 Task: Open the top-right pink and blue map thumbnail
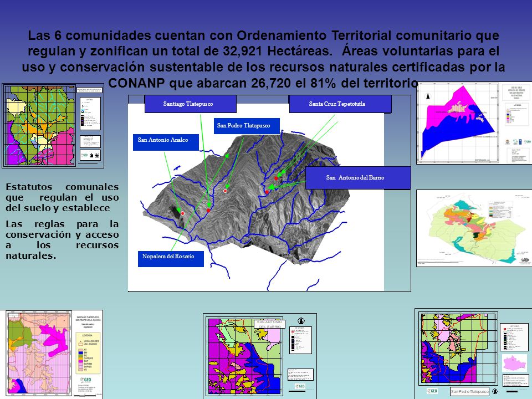pyautogui.click(x=474, y=123)
